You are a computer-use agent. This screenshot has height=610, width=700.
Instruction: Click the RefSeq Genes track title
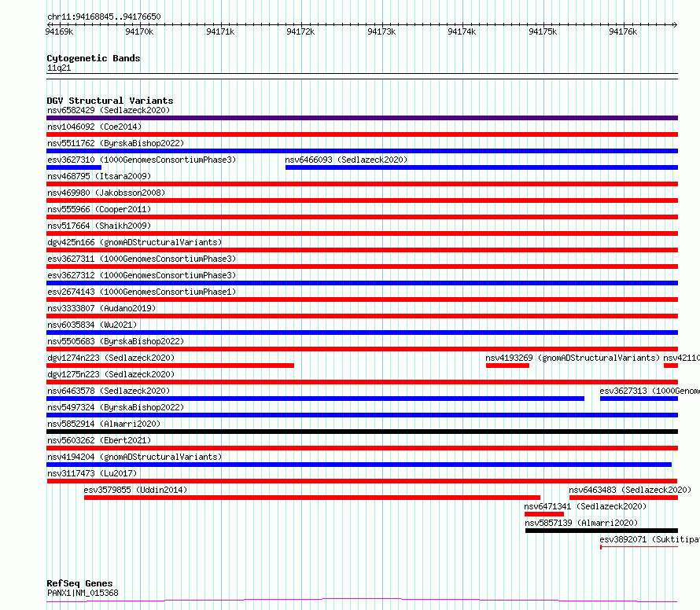tap(79, 583)
